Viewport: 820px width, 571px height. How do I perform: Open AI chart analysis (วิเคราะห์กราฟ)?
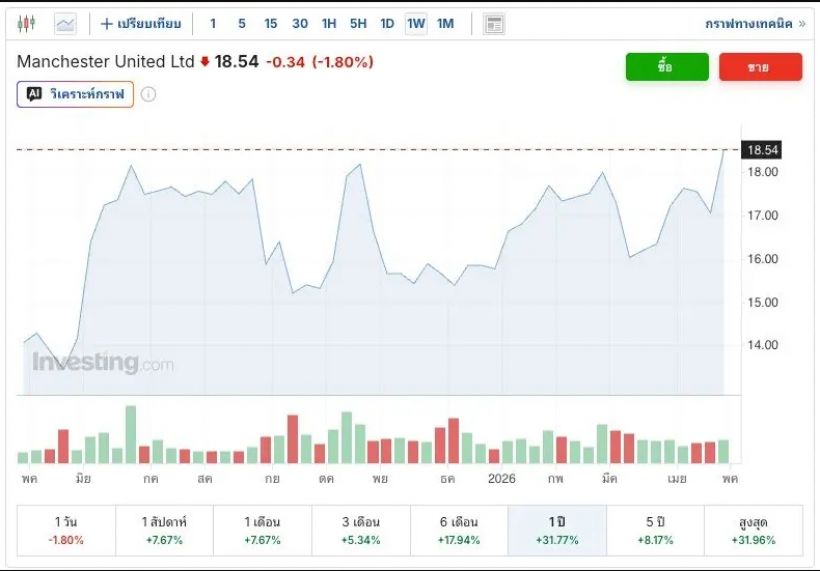pos(75,94)
